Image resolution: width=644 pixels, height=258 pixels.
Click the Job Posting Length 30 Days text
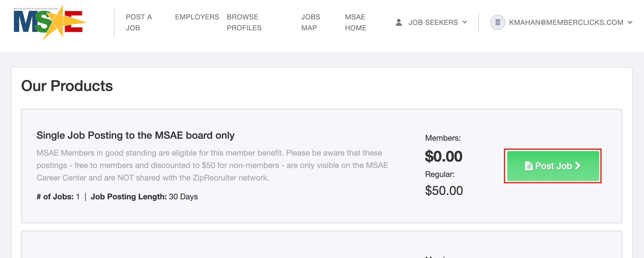pyautogui.click(x=144, y=197)
